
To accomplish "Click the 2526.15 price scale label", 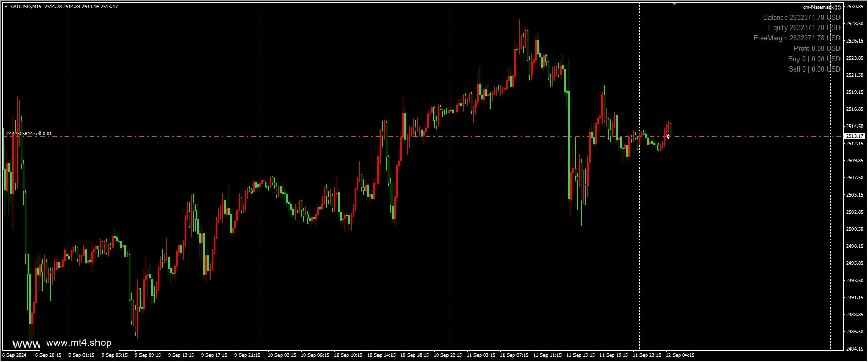I will click(x=855, y=40).
